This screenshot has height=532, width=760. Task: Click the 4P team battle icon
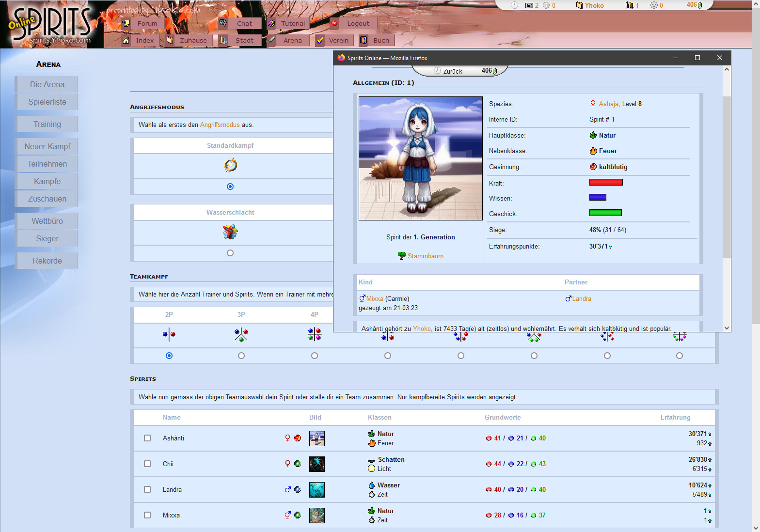tap(314, 334)
